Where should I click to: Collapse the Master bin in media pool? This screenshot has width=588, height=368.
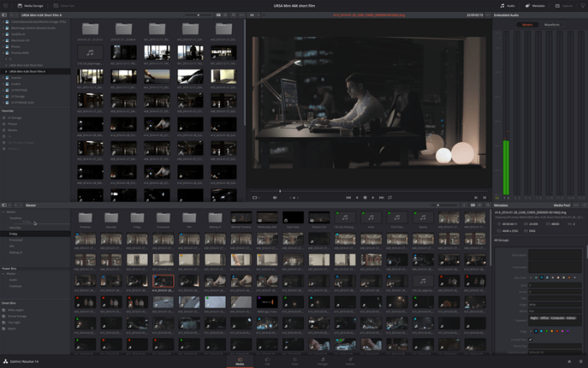[3, 212]
